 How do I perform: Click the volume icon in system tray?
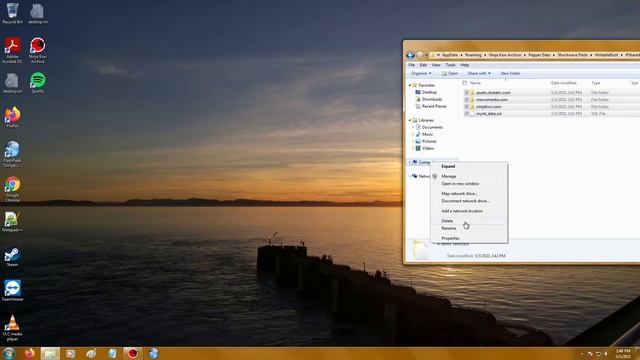pyautogui.click(x=606, y=353)
